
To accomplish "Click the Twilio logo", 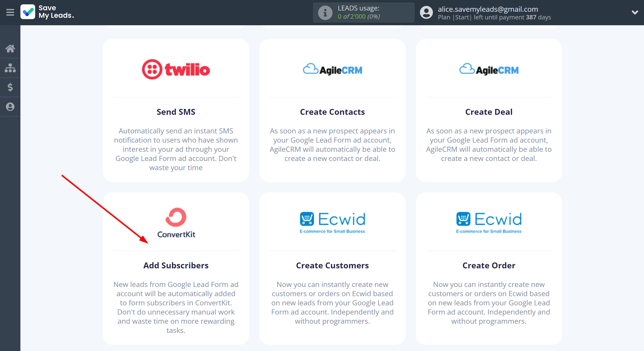I will (x=176, y=69).
